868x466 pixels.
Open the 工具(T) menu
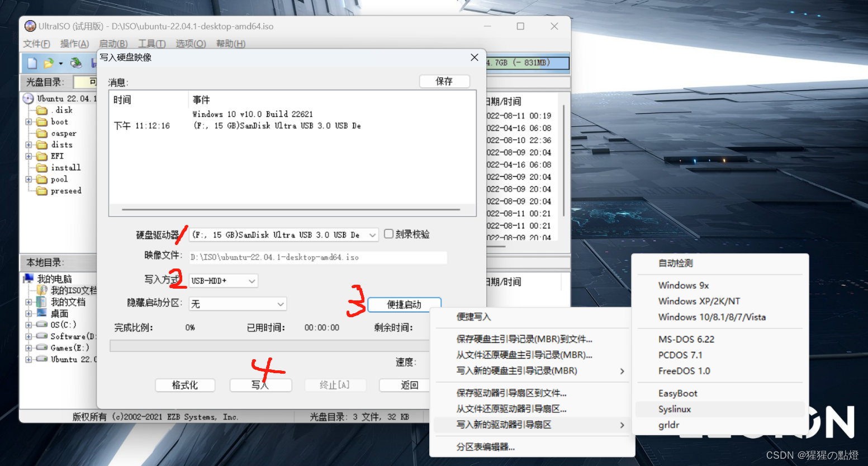pyautogui.click(x=151, y=44)
